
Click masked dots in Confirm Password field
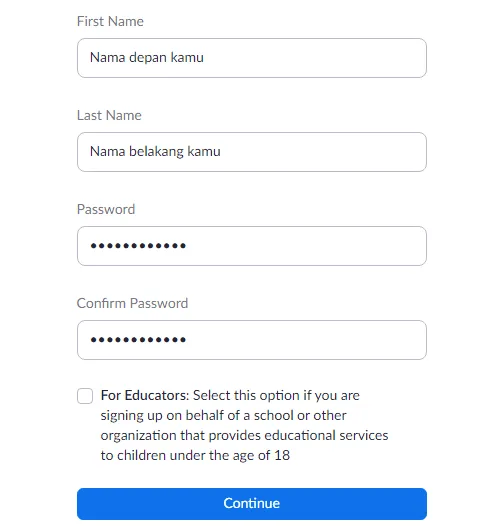pos(138,340)
